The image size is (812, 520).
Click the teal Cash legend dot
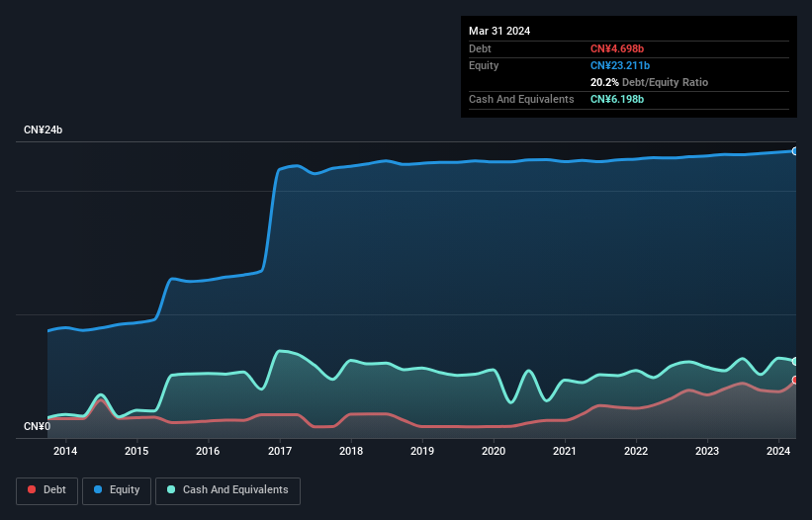point(171,489)
